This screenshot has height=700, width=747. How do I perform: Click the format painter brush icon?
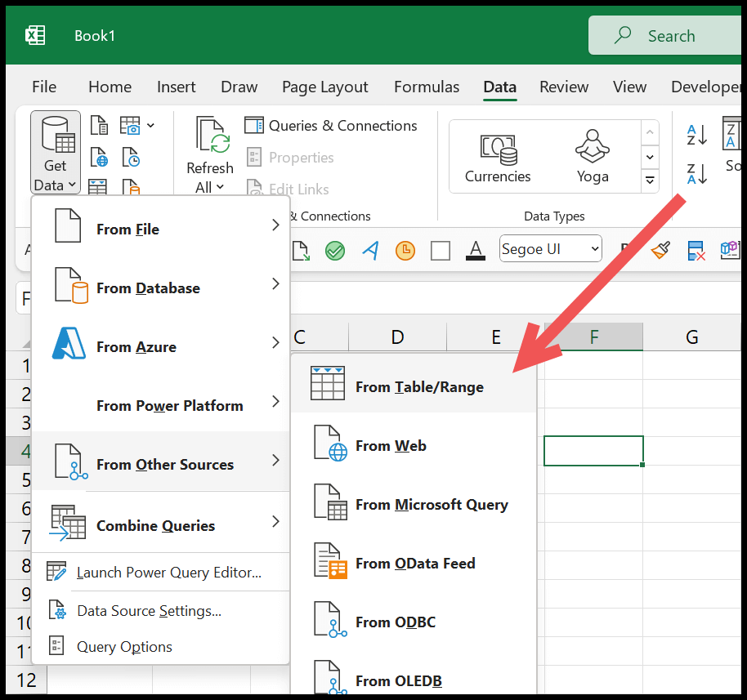[x=660, y=251]
